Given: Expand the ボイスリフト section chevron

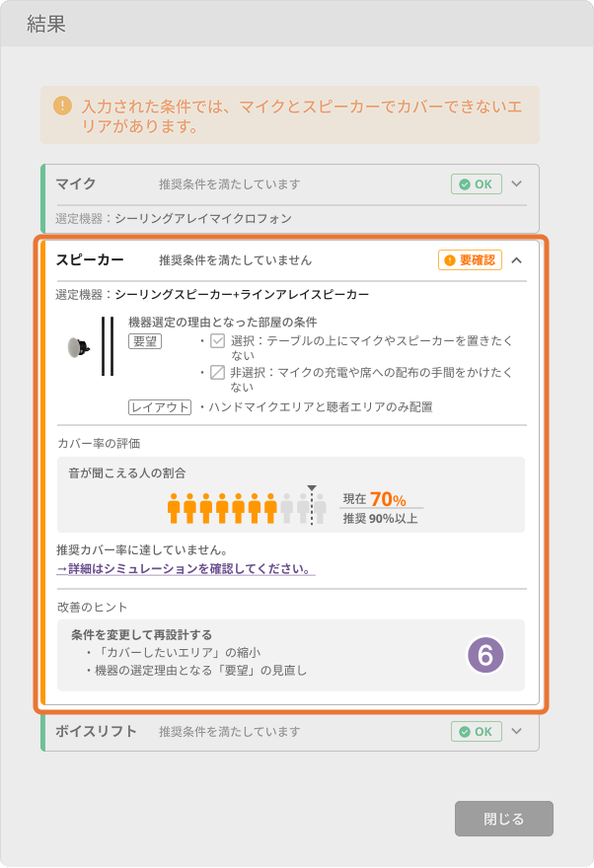Looking at the screenshot, I should [x=516, y=731].
